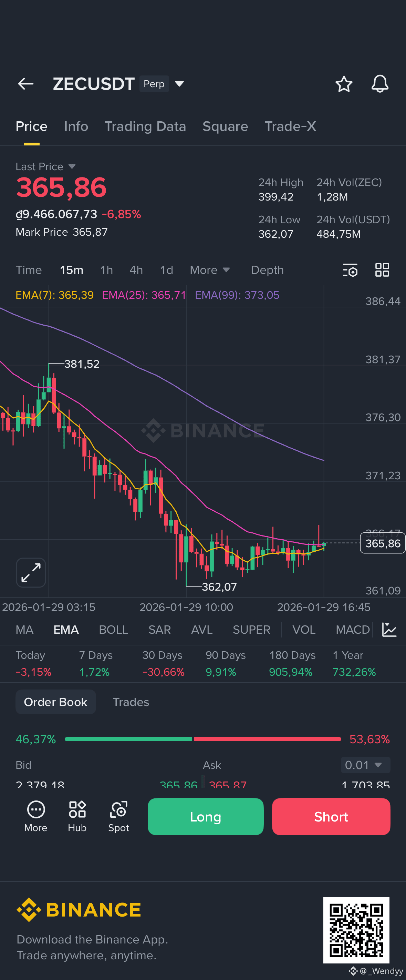This screenshot has width=406, height=980.
Task: Enable the MA indicator
Action: coord(24,630)
